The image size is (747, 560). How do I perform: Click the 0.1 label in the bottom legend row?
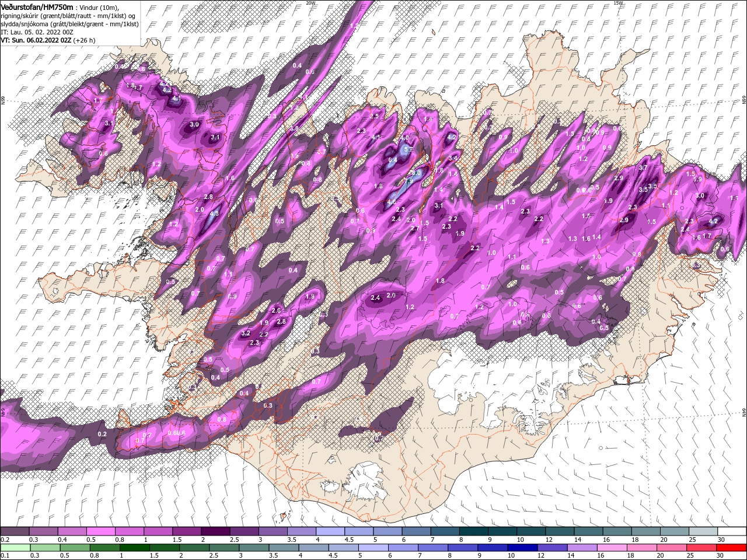(5, 555)
